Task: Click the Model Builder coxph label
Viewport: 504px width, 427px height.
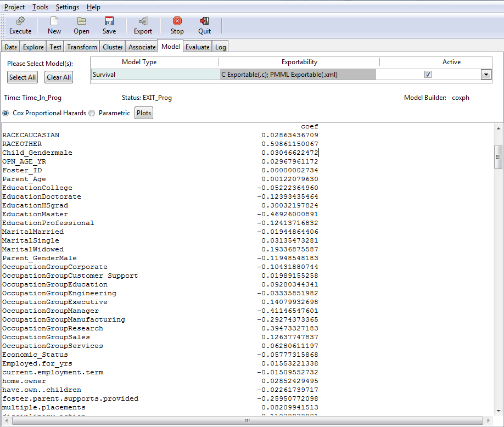Action: pos(436,98)
